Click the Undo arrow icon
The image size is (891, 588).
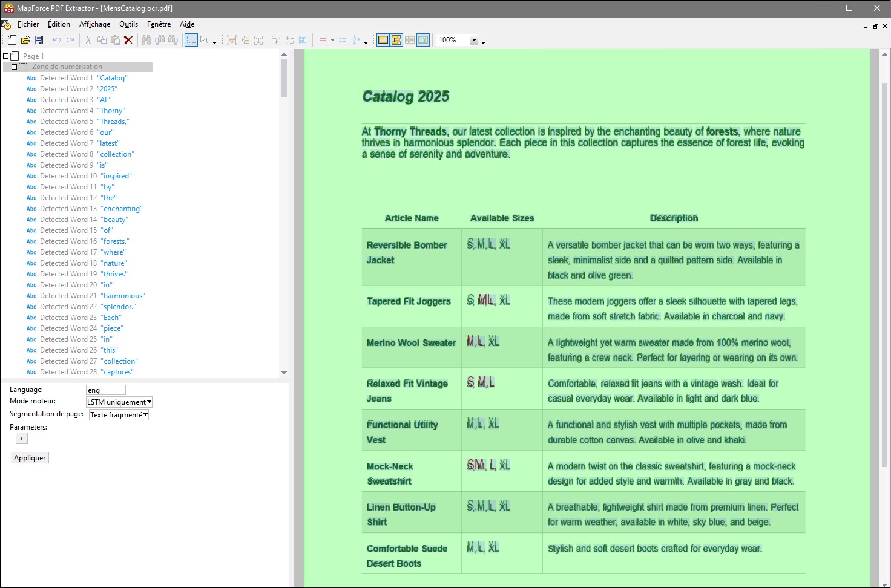pyautogui.click(x=57, y=40)
